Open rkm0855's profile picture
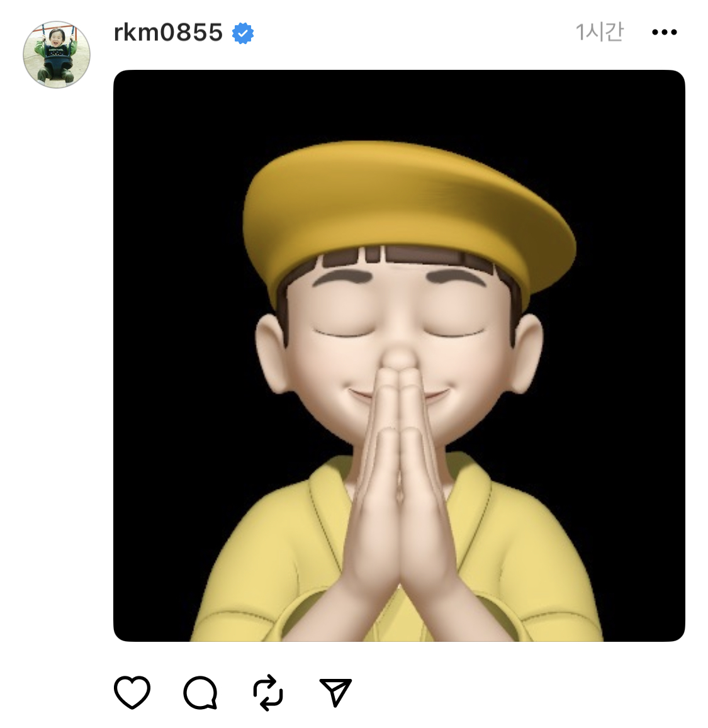 point(57,54)
